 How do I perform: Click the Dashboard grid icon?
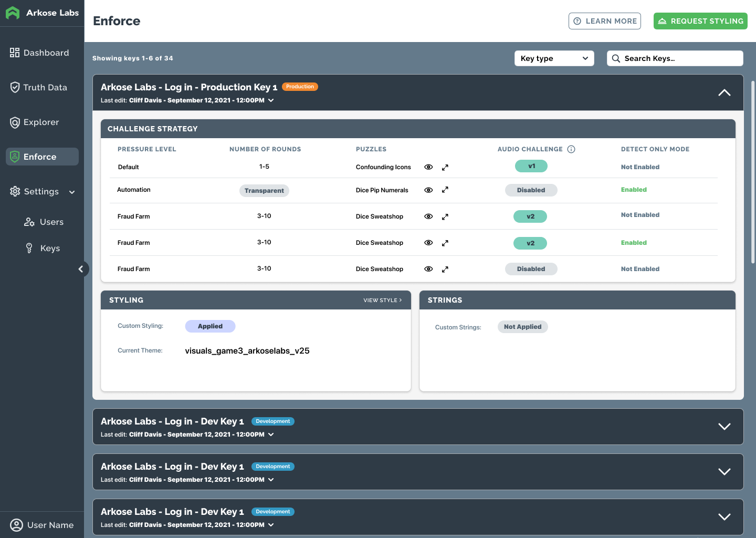coord(15,53)
